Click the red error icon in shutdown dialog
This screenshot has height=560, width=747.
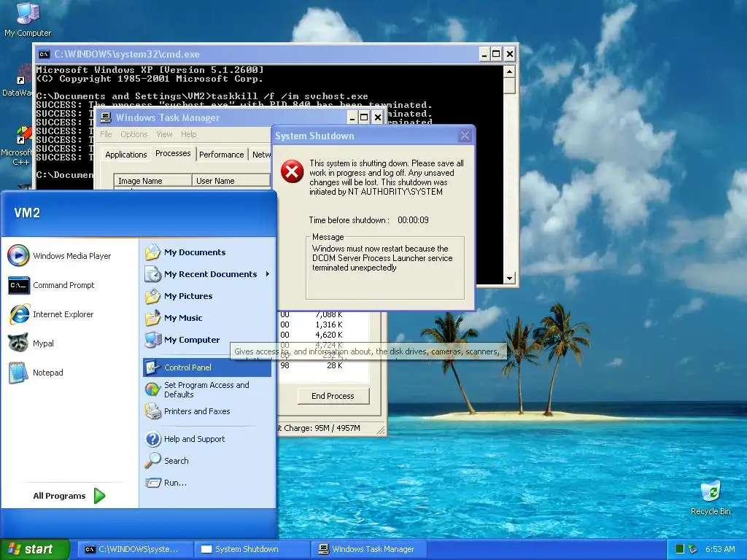[292, 171]
